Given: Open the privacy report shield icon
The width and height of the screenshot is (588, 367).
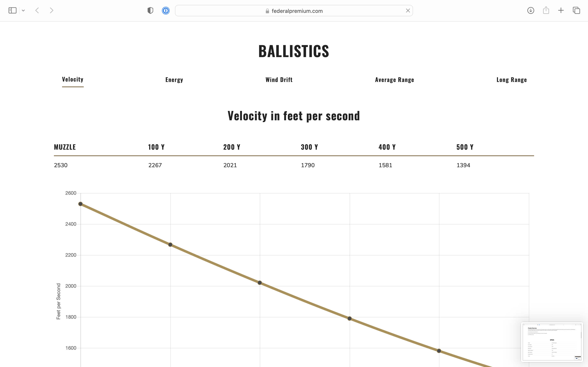Looking at the screenshot, I should 150,10.
